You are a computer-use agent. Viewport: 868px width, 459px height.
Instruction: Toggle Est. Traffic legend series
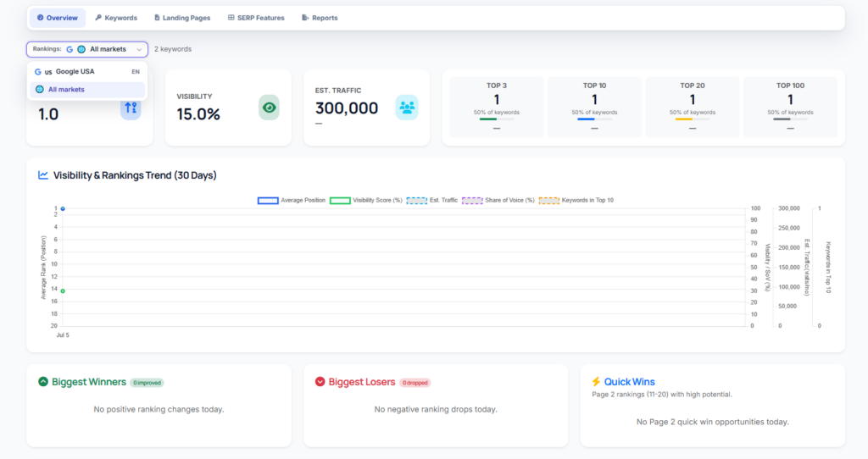(431, 200)
